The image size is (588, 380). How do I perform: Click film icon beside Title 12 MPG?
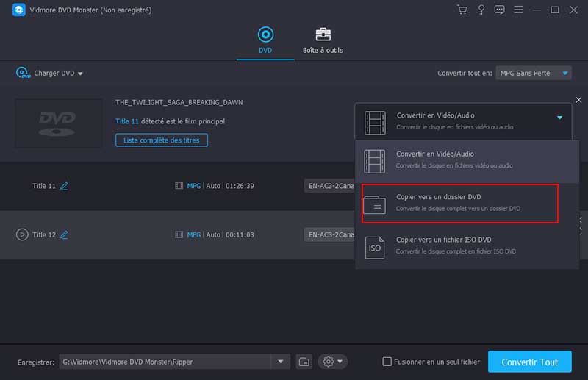coord(179,234)
